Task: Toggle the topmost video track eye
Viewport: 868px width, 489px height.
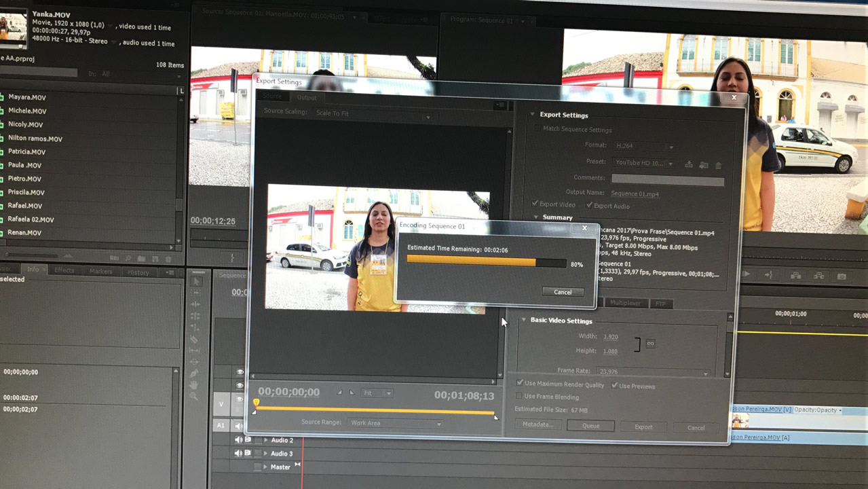Action: [240, 372]
